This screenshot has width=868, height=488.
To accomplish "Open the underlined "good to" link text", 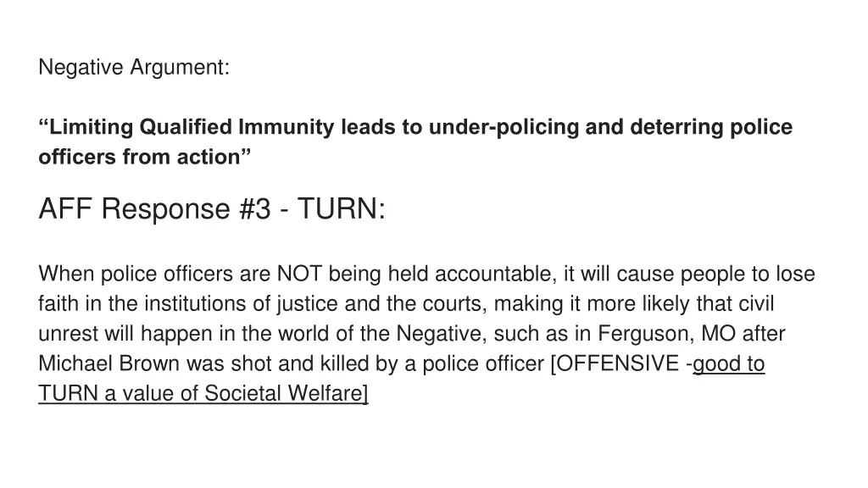I will (728, 364).
